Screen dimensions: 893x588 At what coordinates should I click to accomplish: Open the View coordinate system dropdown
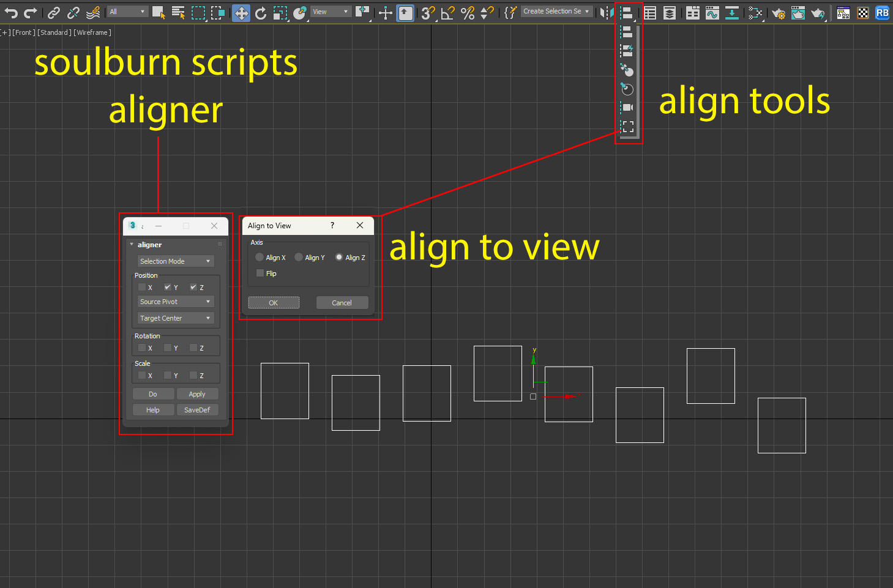point(331,12)
